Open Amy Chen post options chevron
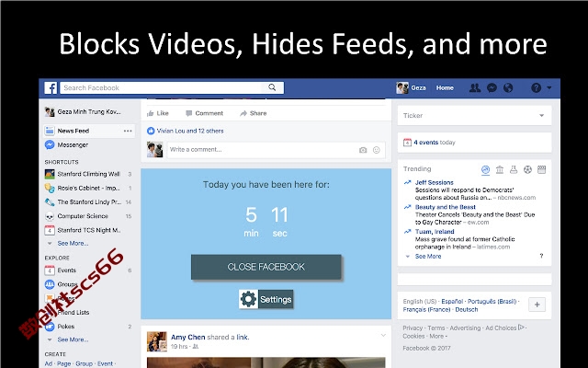 [383, 335]
